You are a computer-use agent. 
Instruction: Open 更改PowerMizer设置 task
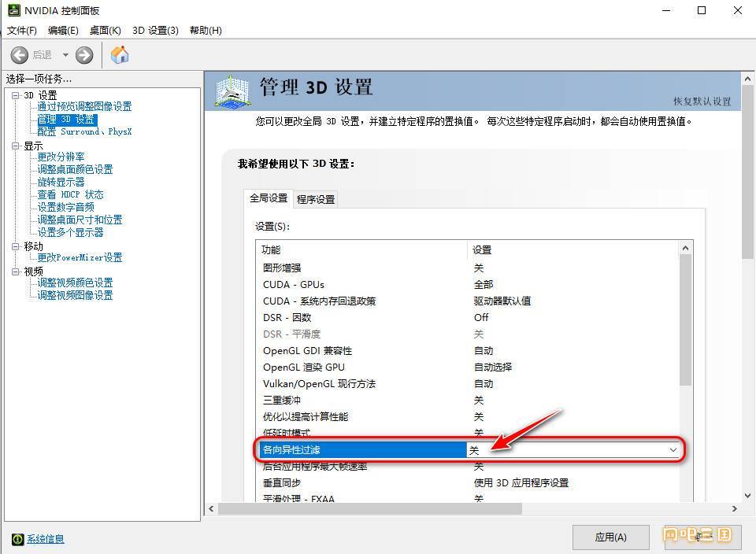coord(80,257)
